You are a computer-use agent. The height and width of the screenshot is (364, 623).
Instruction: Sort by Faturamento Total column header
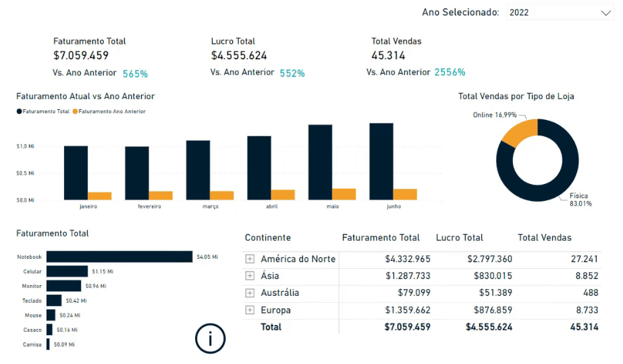tap(381, 238)
